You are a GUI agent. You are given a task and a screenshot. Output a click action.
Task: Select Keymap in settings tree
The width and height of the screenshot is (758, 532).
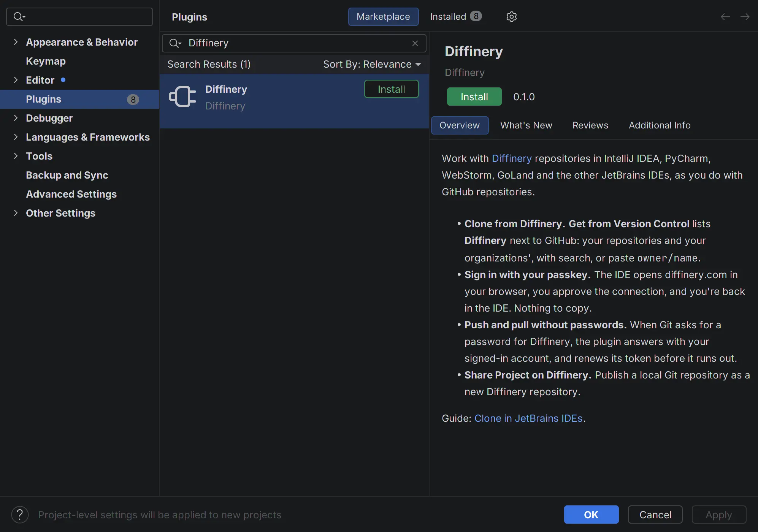tap(46, 61)
